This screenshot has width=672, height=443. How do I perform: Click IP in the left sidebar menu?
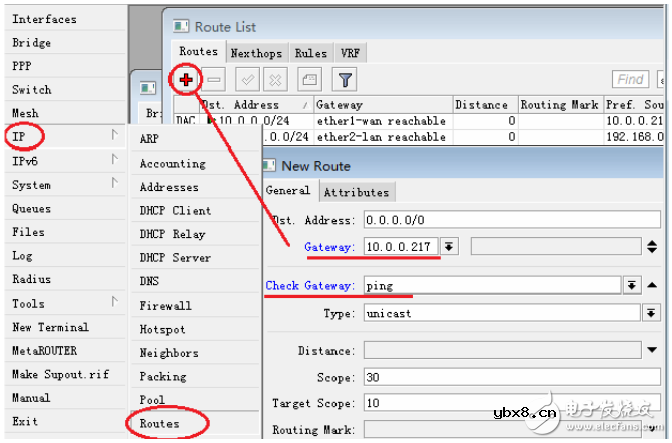click(x=20, y=136)
